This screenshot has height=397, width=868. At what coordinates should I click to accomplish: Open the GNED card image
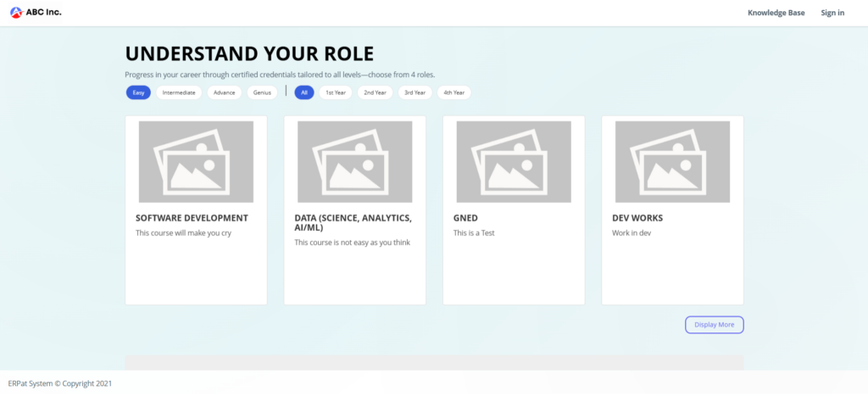point(514,162)
